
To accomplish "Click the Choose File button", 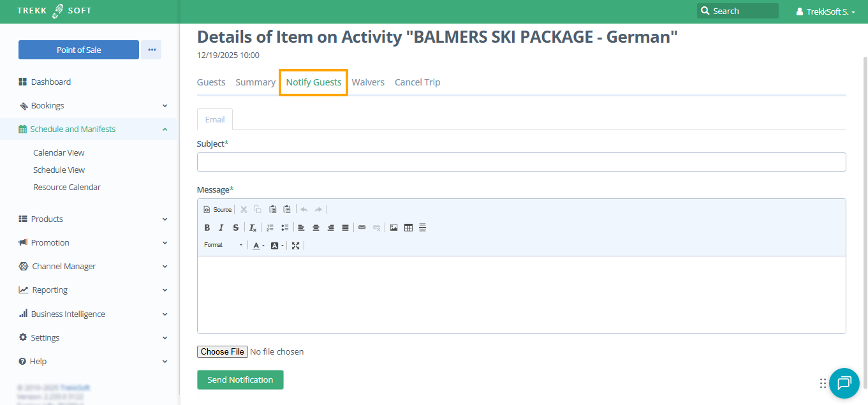I will point(223,351).
